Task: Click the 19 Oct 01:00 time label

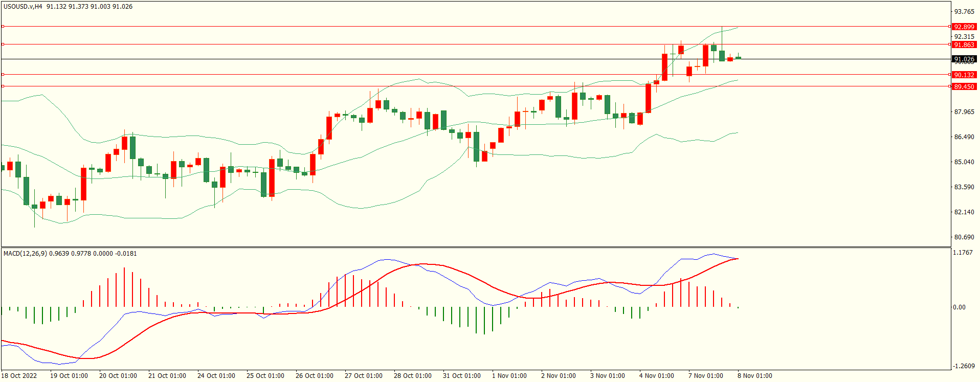Action: [69, 376]
